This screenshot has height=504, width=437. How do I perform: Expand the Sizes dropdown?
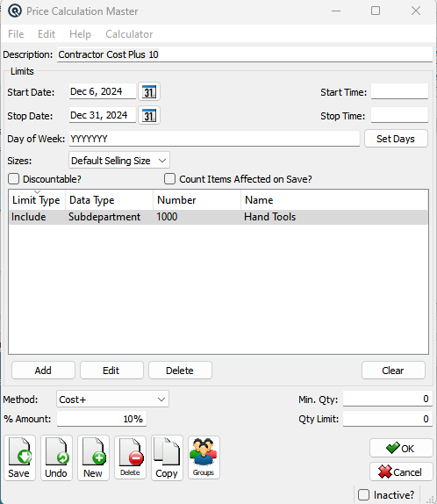[x=119, y=161]
